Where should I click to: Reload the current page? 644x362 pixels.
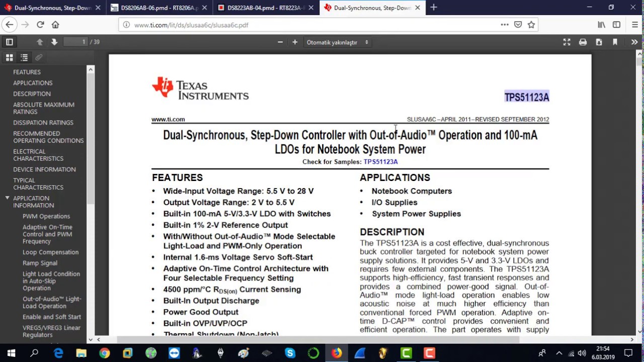tap(40, 25)
